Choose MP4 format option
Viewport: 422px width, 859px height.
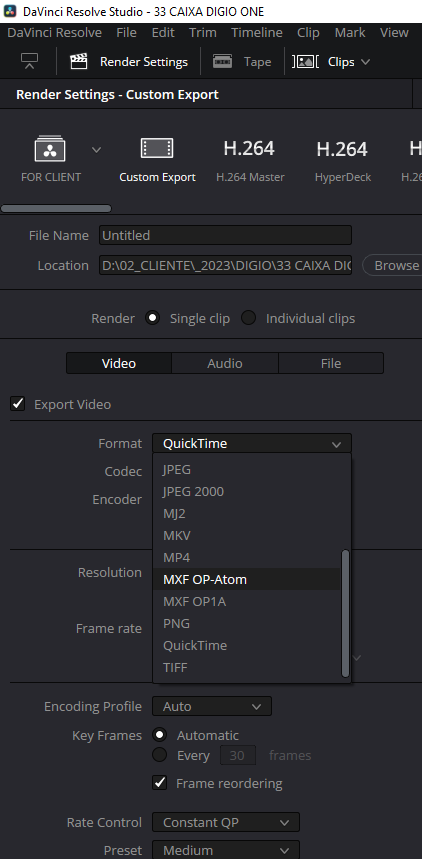[247, 557]
